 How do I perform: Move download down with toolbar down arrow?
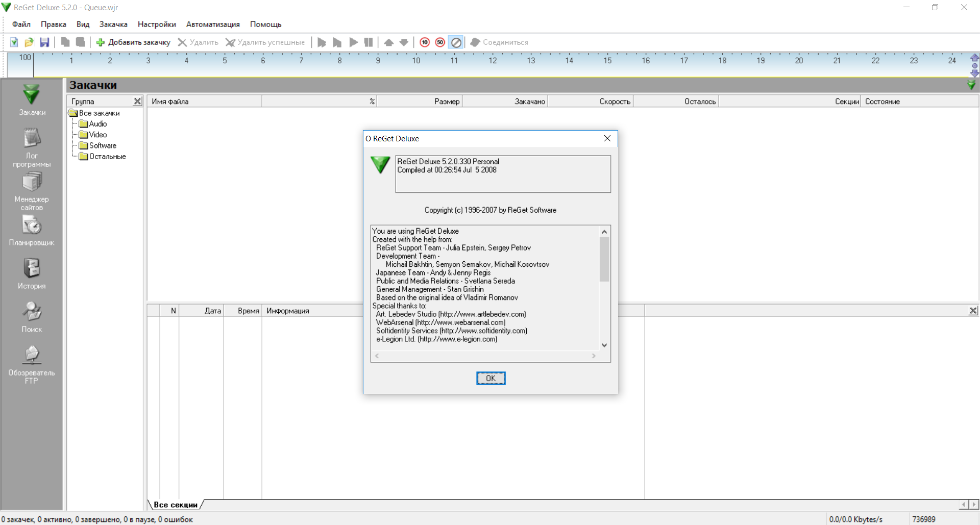click(404, 42)
